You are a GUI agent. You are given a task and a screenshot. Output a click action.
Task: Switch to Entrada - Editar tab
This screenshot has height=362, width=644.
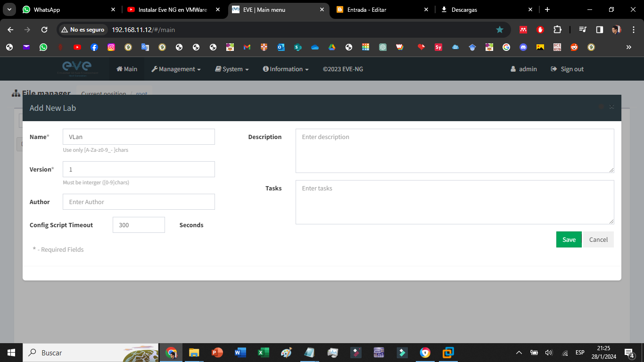(x=383, y=9)
